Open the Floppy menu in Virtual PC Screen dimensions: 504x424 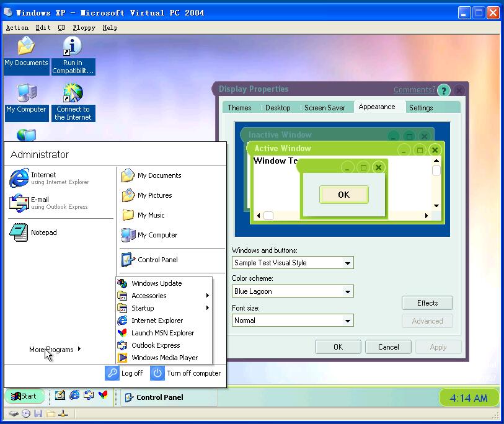click(84, 28)
